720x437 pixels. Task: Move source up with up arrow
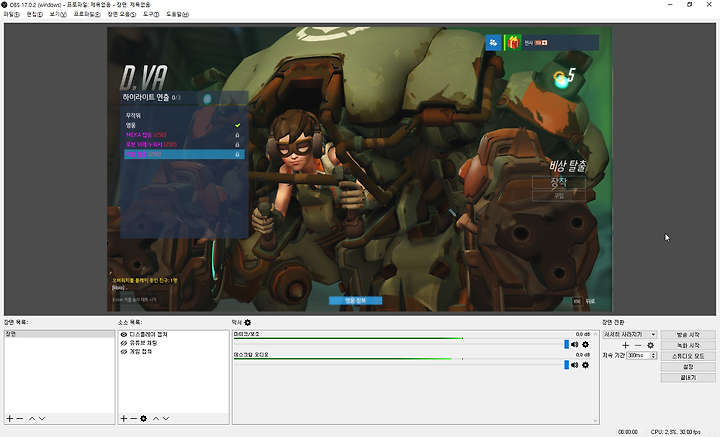click(156, 419)
